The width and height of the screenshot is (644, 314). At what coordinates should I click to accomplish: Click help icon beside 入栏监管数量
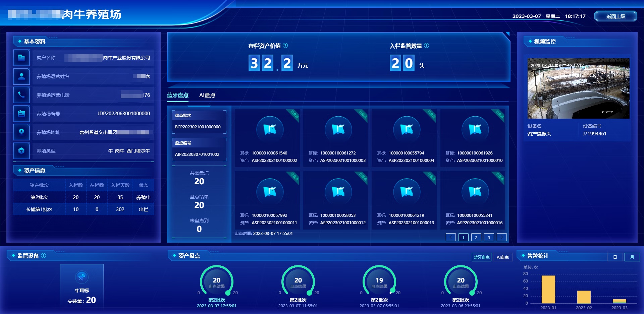(426, 46)
